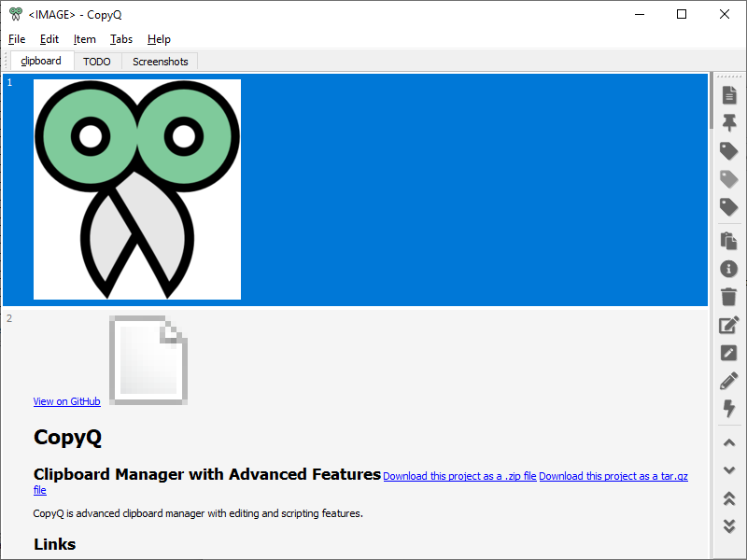Open the File menu
The image size is (747, 560).
(17, 39)
